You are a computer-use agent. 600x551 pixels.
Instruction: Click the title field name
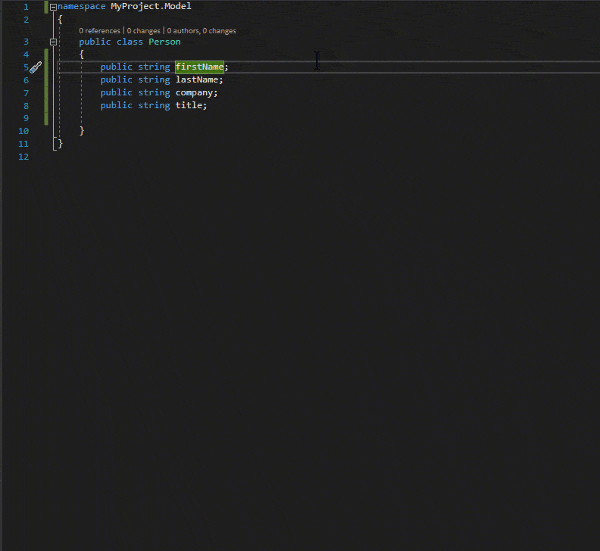pos(189,105)
